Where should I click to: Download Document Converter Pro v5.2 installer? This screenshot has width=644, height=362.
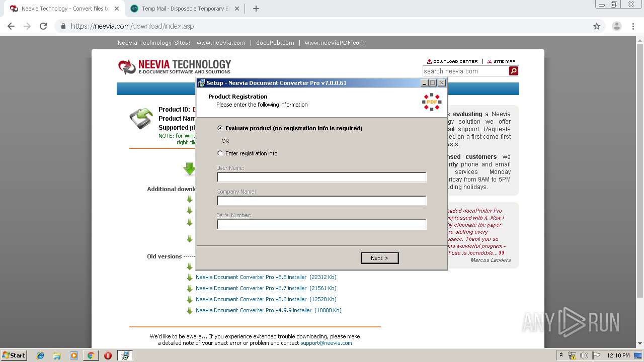point(266,299)
